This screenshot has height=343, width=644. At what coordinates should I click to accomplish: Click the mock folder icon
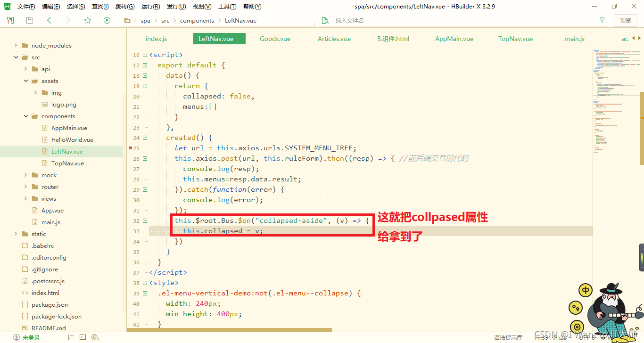click(35, 175)
